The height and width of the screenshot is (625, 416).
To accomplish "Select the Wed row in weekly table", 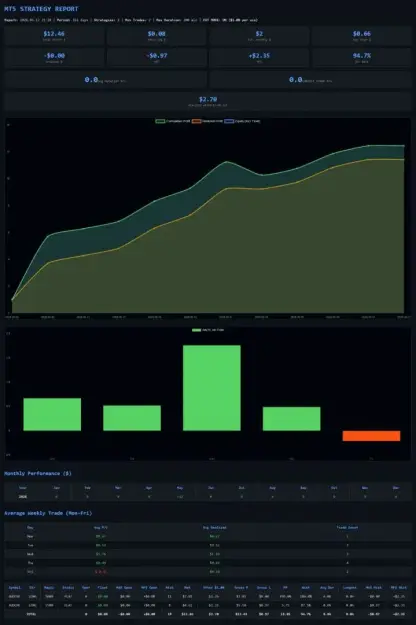I will 208,554.
